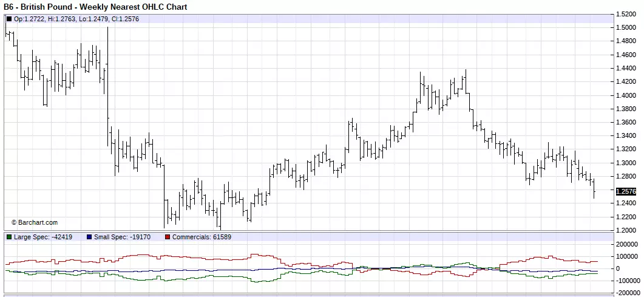Screen dimensions: 644x297
Task: Click the blue Small Spec legend swatch
Action: [x=90, y=237]
